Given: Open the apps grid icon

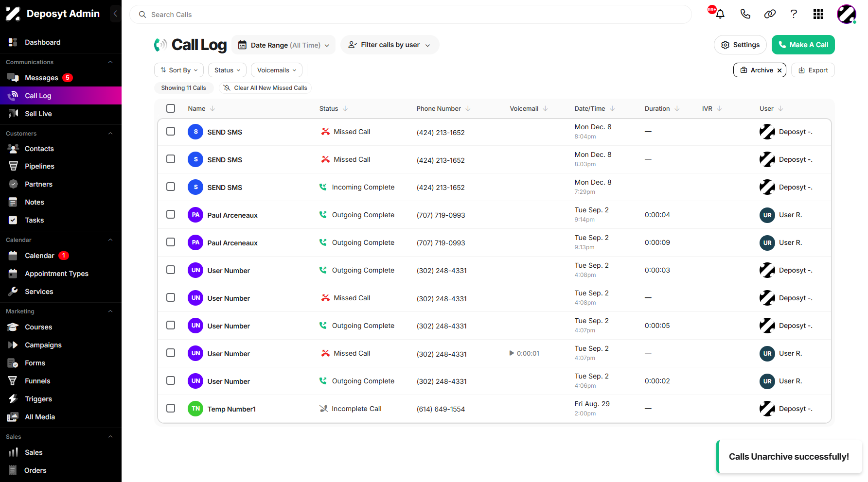Looking at the screenshot, I should click(x=818, y=14).
